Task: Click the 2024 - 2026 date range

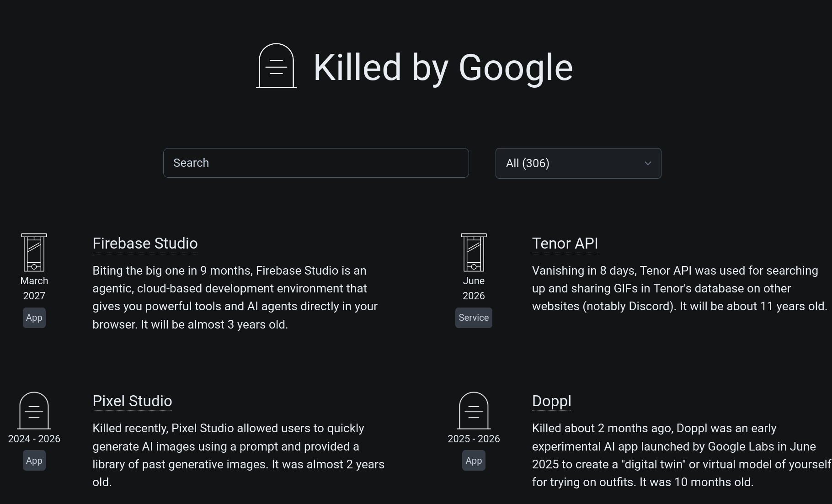Action: pos(34,439)
